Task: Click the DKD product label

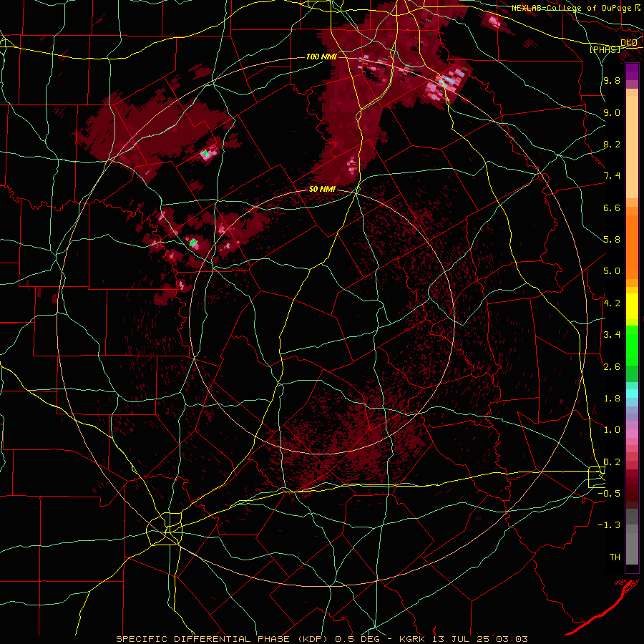Action: (629, 43)
